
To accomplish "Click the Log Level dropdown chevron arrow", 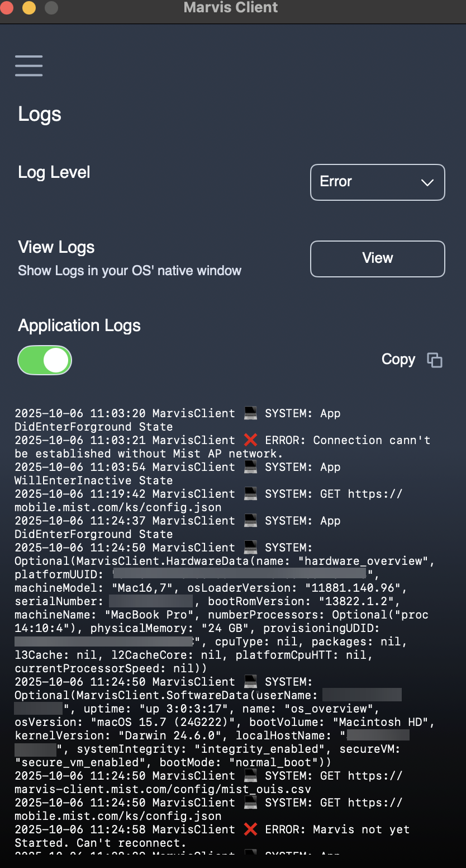I will pos(427,183).
